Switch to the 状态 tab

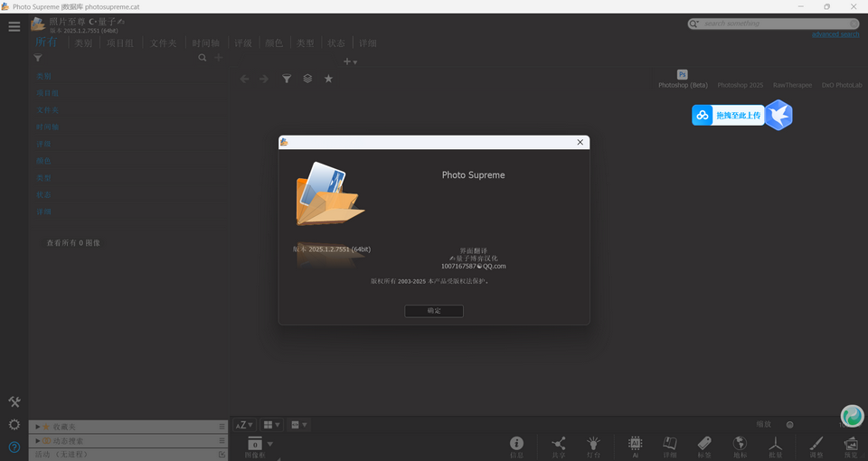[x=336, y=43]
